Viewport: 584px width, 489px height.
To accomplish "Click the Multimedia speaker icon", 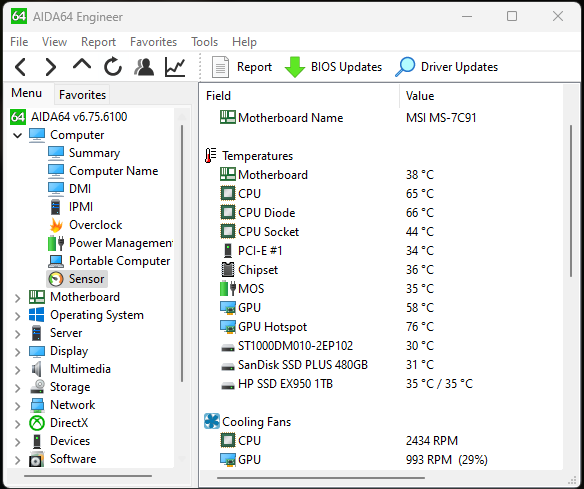I will 36,369.
